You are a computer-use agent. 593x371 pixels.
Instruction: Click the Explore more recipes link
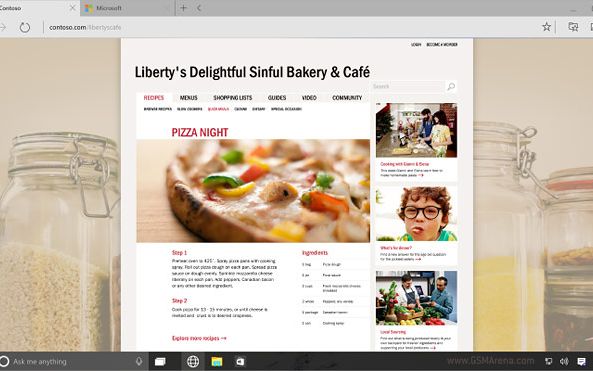pos(199,338)
